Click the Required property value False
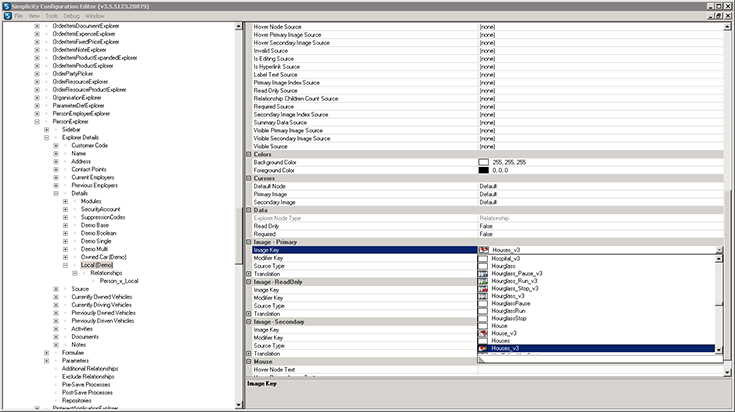The width and height of the screenshot is (735, 412). coord(486,234)
